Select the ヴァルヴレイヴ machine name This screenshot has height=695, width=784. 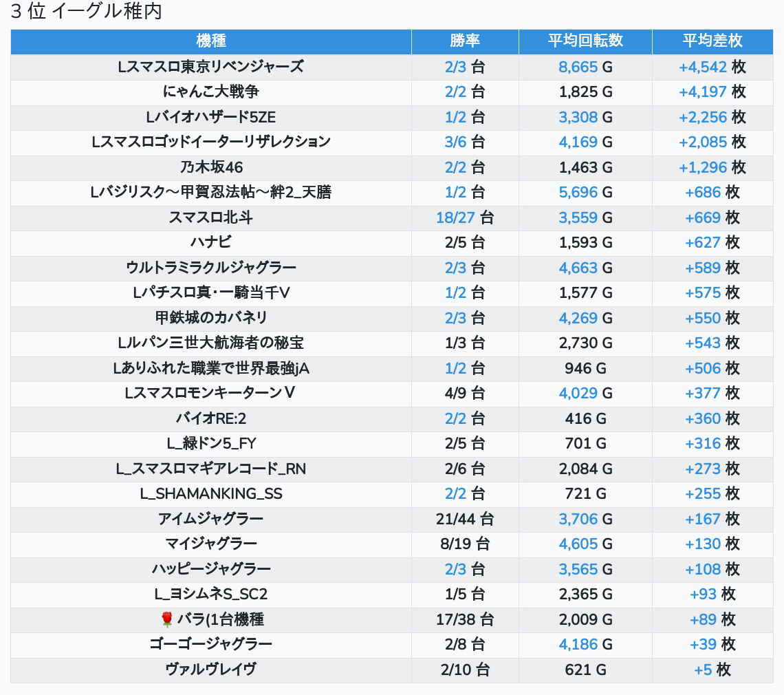[x=211, y=670]
